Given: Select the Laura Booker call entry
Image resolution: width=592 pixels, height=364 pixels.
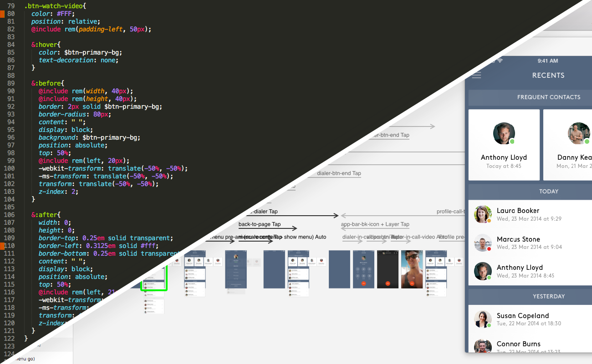Looking at the screenshot, I should [x=530, y=214].
